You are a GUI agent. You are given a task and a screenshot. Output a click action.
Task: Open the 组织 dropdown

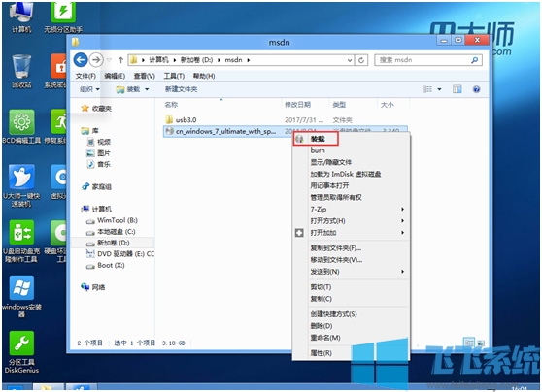click(89, 89)
